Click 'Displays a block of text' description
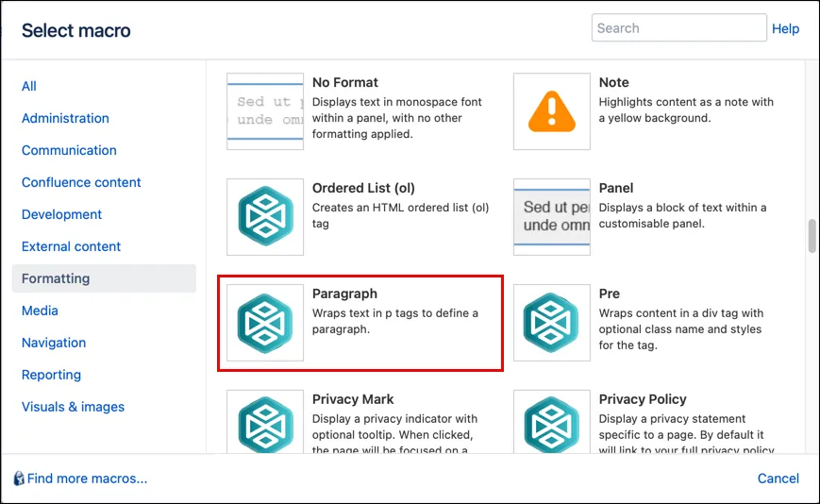This screenshot has height=504, width=820. (682, 215)
